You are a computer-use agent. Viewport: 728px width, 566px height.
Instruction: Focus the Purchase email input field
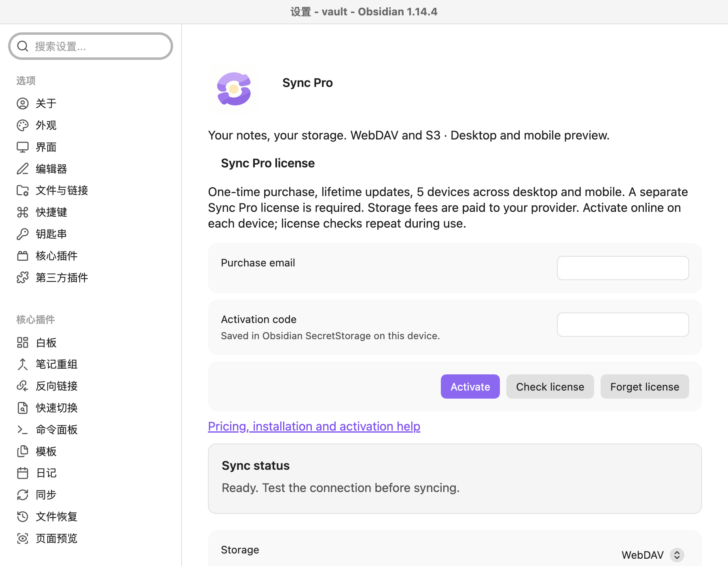(x=623, y=268)
